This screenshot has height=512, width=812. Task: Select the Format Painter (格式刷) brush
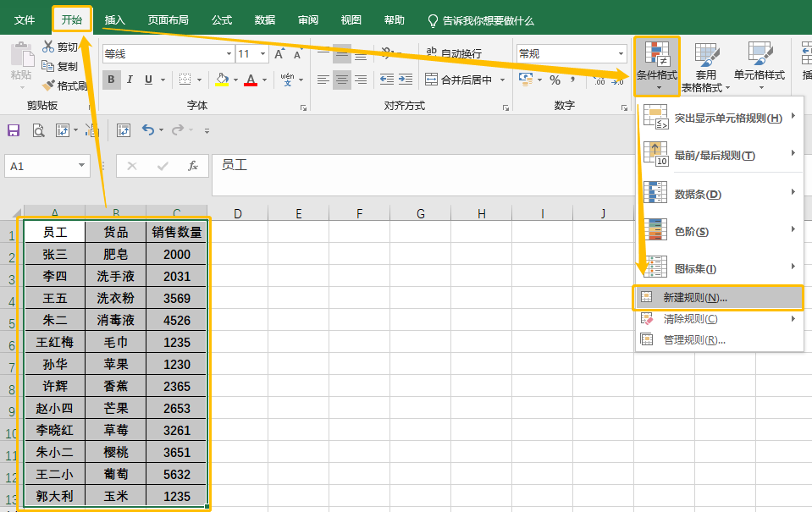[x=48, y=85]
